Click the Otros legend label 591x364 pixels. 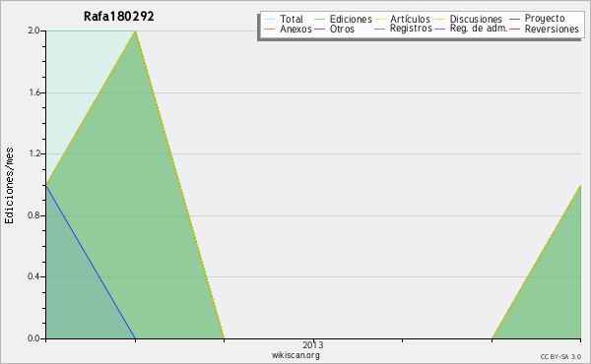coord(342,29)
